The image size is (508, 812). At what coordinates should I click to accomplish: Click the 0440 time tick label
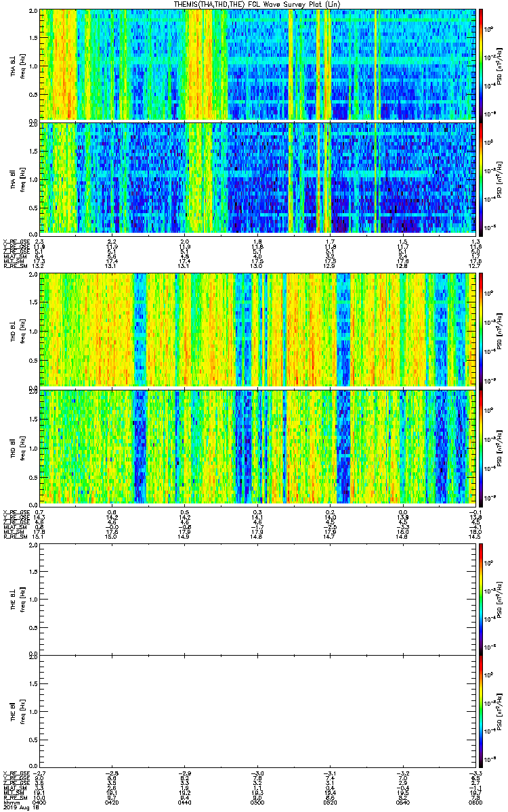(184, 803)
